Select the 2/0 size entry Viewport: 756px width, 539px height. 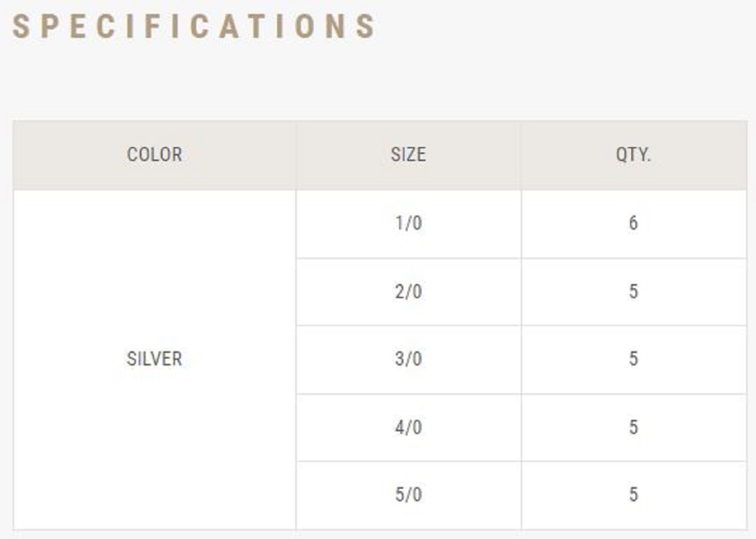tap(408, 292)
